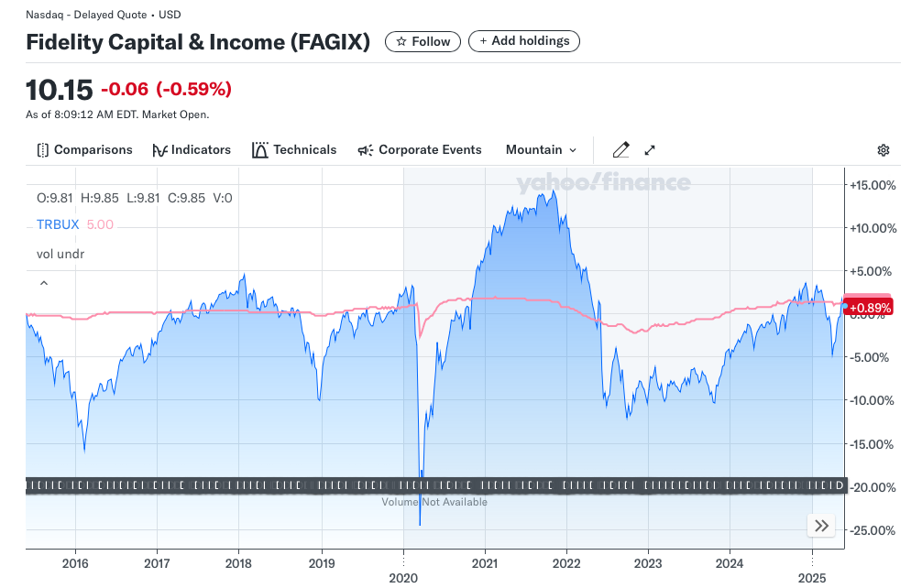Viewport: 911px width, 588px height.
Task: Click the +0.89% current price tag
Action: [869, 308]
